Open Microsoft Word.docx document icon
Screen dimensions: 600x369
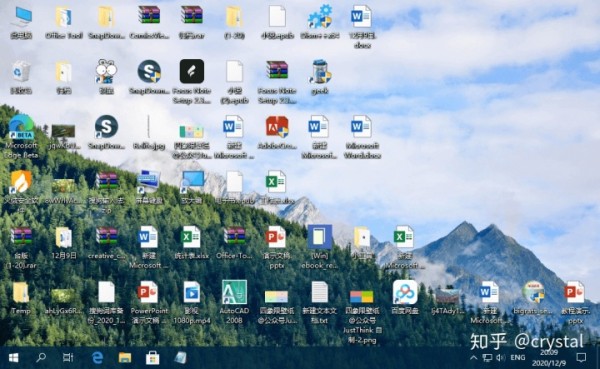pos(362,127)
